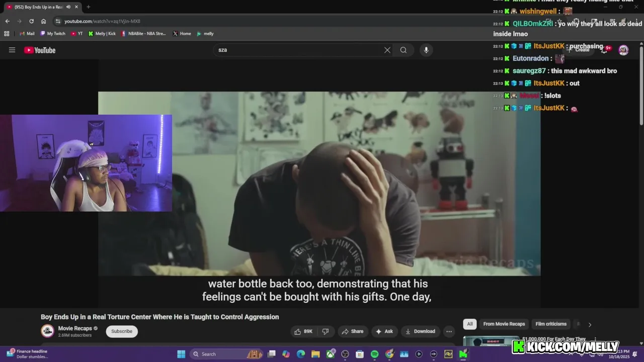Clear the search box with X icon

click(387, 50)
